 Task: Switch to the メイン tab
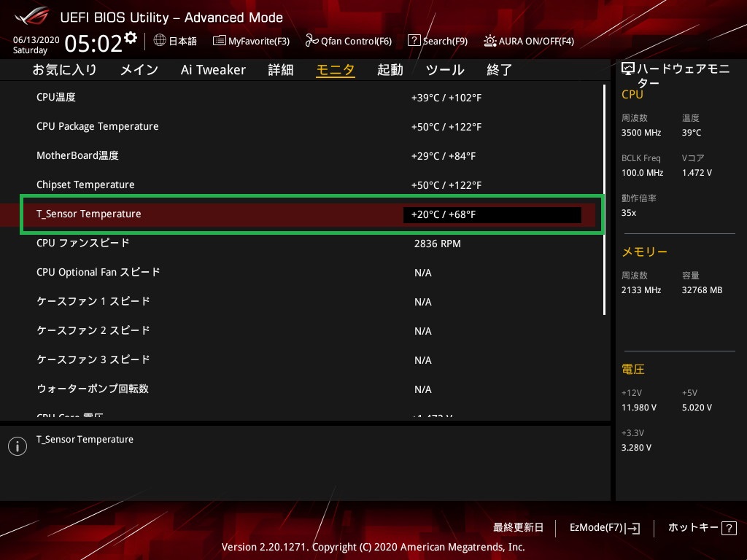pos(139,70)
